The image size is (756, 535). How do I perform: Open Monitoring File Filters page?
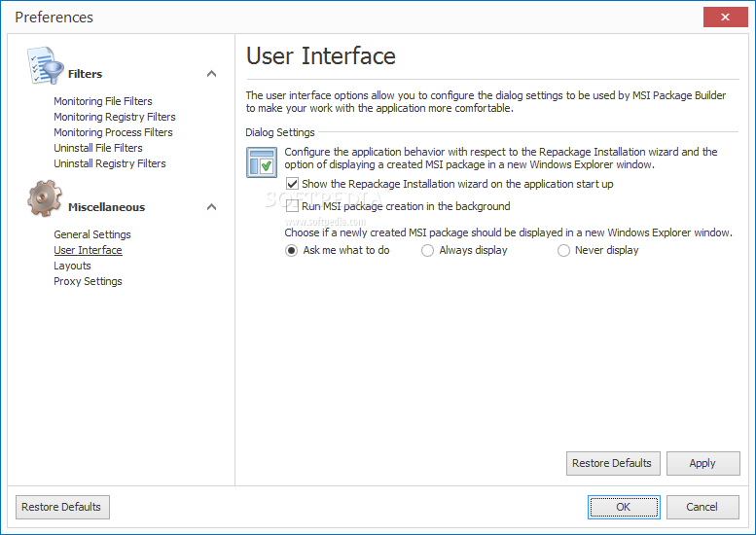click(103, 101)
